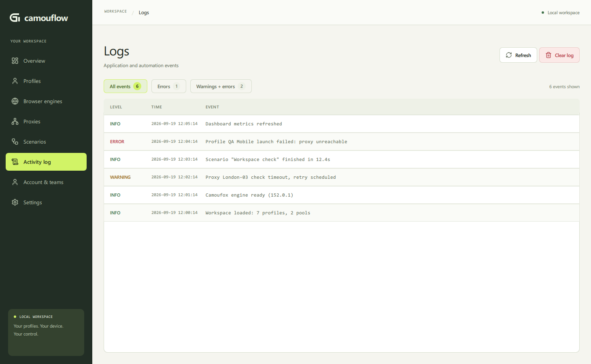Click the 'Workspace check' finished event
Screen dimensions: 591x364
point(268,159)
